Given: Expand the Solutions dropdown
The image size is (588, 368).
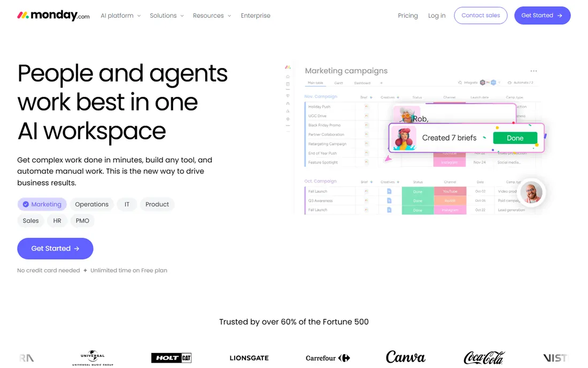Looking at the screenshot, I should click(166, 16).
